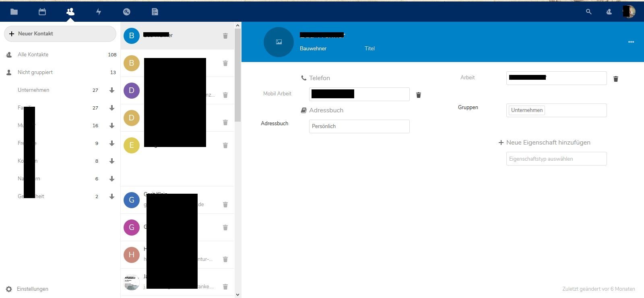This screenshot has width=644, height=298.
Task: Change the Arbeit property type
Action: click(468, 78)
